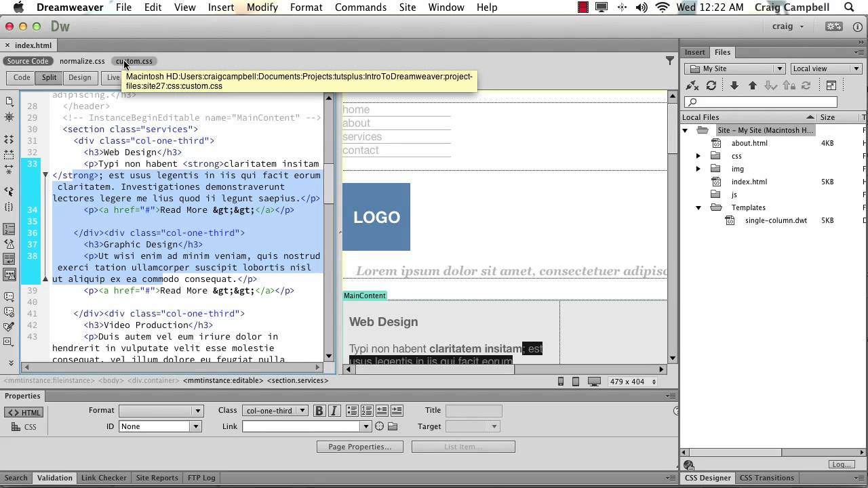Click the Unordered List icon
868x488 pixels.
tap(352, 411)
